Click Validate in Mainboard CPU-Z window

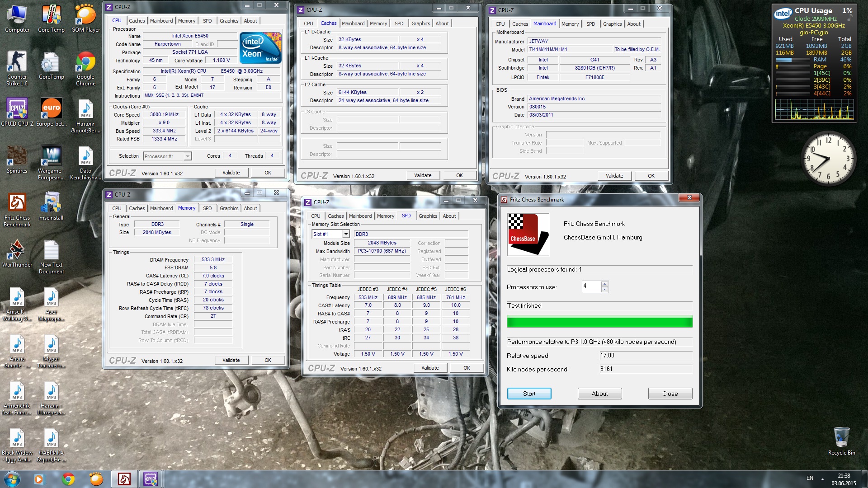614,176
